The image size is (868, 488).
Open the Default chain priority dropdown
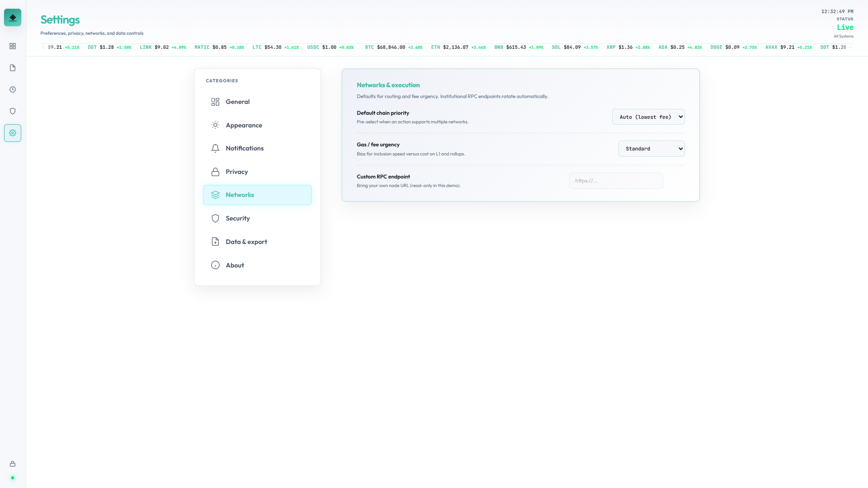(x=648, y=117)
